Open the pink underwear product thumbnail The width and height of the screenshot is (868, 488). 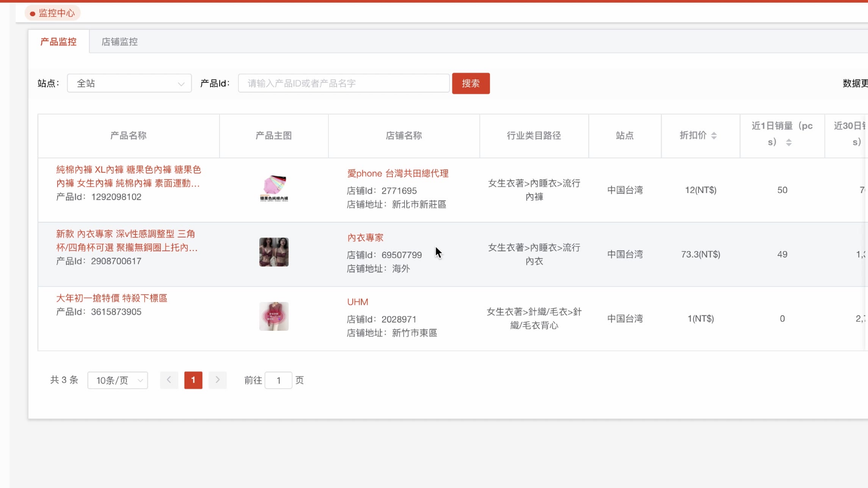[x=274, y=188]
